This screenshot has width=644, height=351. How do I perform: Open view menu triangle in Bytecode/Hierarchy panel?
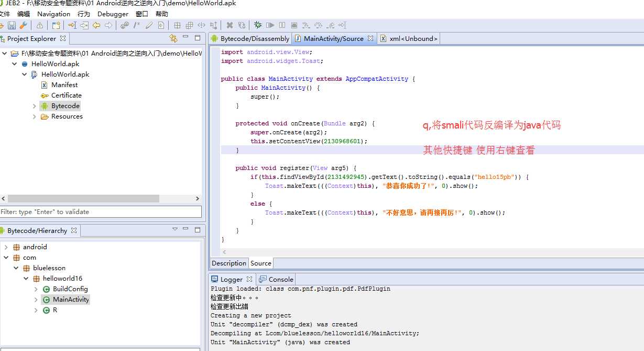point(175,230)
